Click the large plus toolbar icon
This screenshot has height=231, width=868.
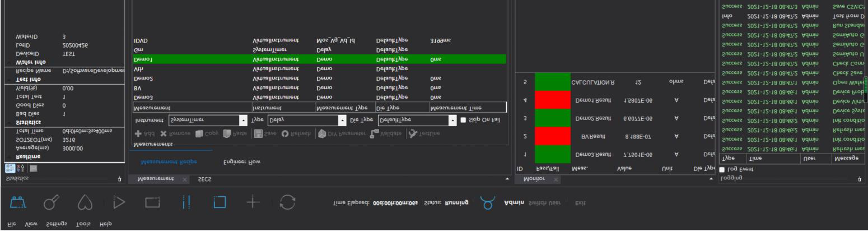point(253,202)
